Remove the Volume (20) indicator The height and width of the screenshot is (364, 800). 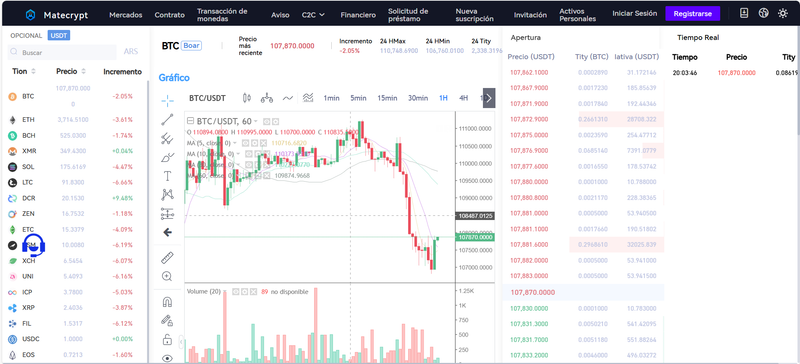(x=254, y=292)
